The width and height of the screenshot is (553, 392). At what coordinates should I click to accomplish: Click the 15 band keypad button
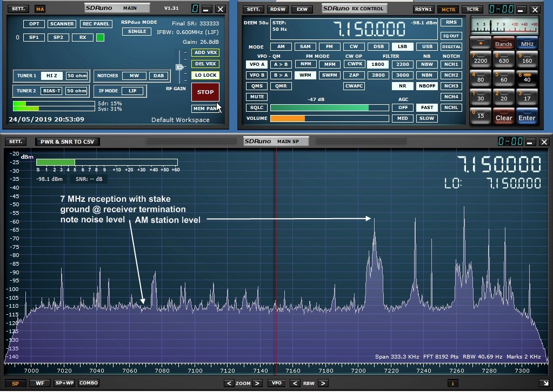coord(481,116)
